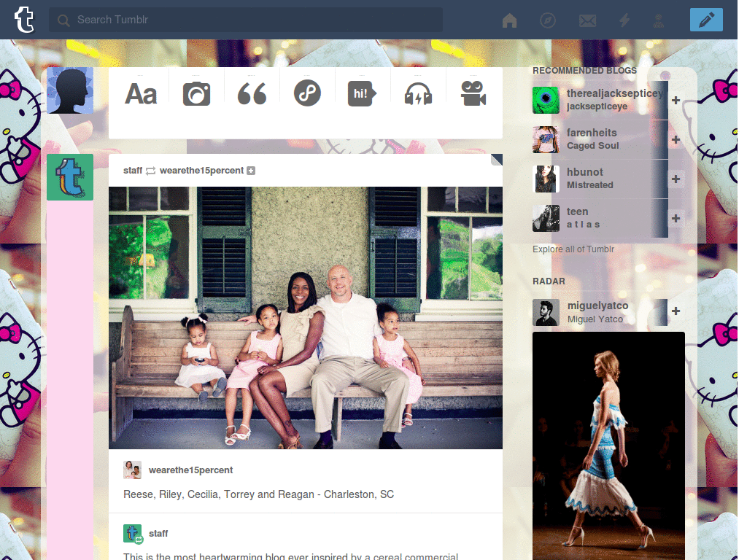
Task: Follow miguelyatco with plus button
Action: [x=676, y=311]
